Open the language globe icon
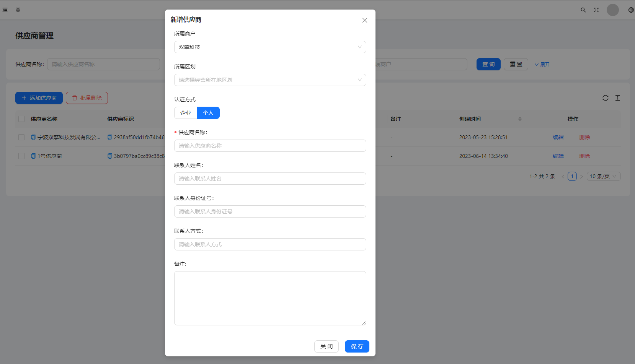This screenshot has height=364, width=635. coord(631,10)
